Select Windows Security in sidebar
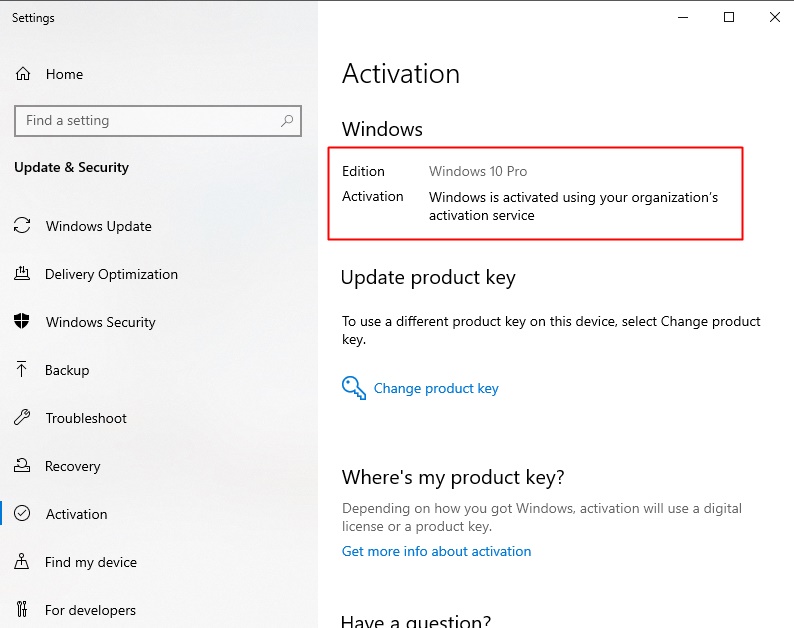 tap(100, 322)
